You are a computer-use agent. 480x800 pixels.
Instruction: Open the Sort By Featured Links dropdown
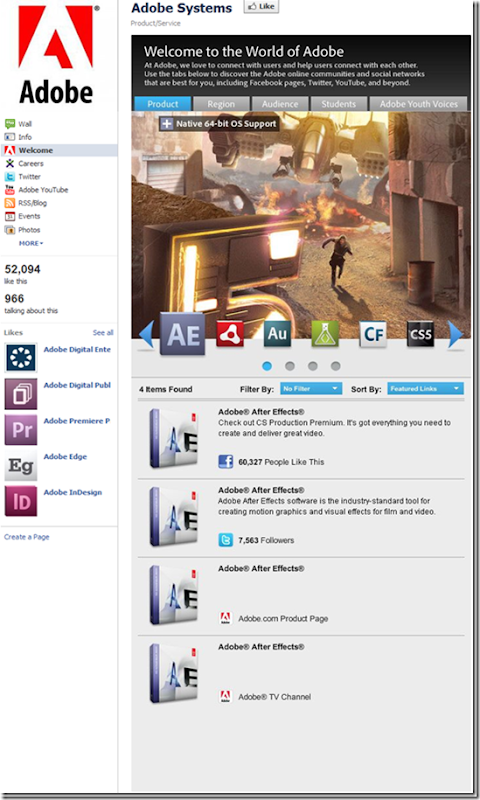point(425,389)
